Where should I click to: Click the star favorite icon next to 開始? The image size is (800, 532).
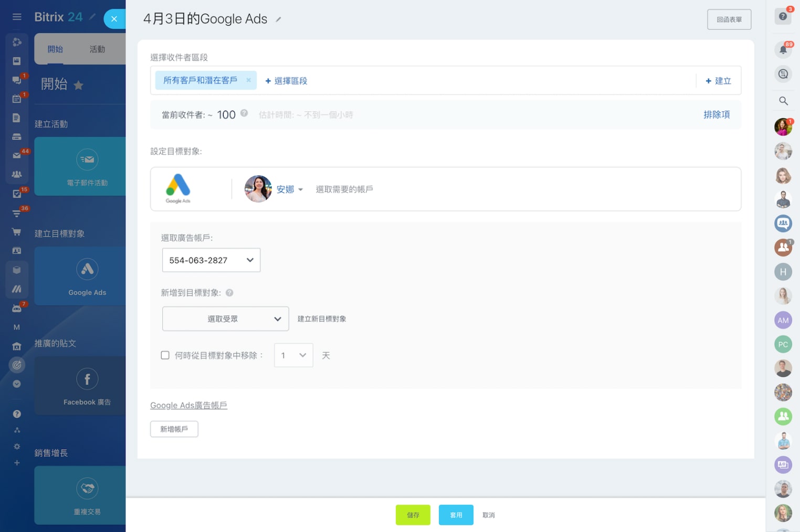pyautogui.click(x=79, y=85)
